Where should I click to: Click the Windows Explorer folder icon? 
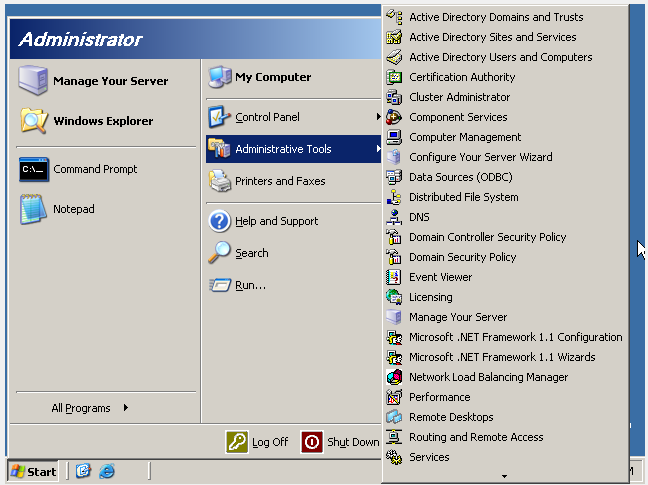click(x=34, y=121)
